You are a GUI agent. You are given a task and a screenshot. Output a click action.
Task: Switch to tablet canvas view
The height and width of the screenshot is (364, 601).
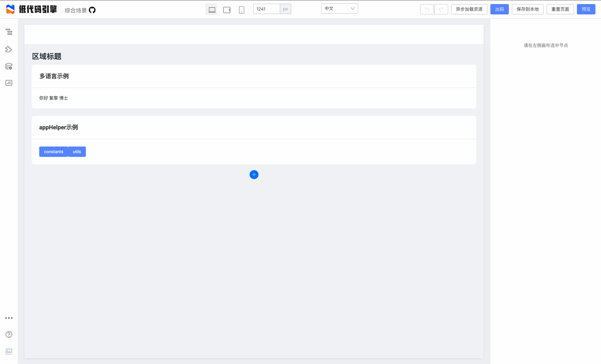[x=227, y=10]
